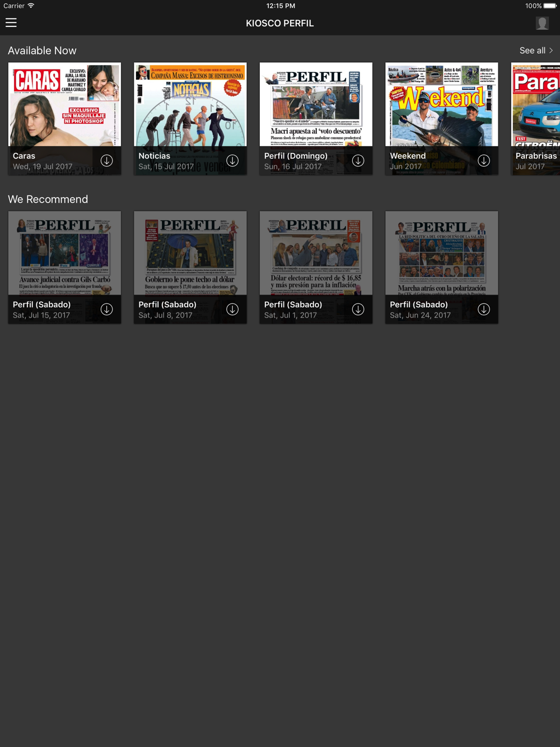This screenshot has height=747, width=560.
Task: Download the Caras issue
Action: point(106,161)
